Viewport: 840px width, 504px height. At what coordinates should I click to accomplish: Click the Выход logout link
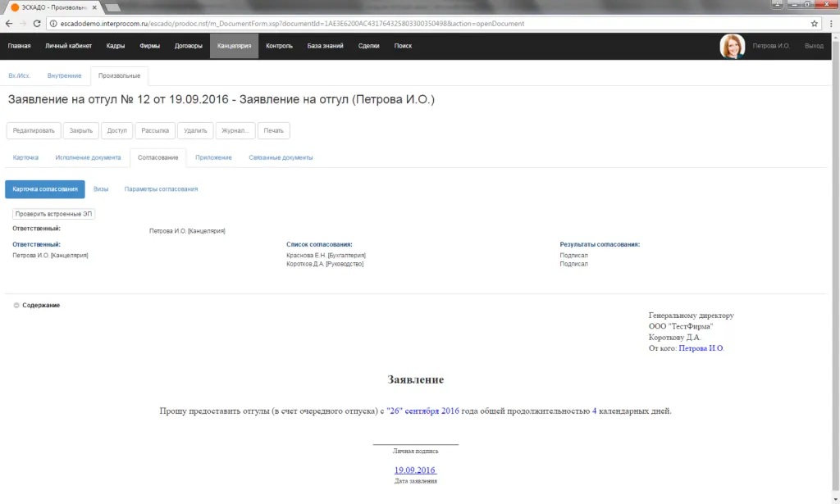(x=814, y=46)
